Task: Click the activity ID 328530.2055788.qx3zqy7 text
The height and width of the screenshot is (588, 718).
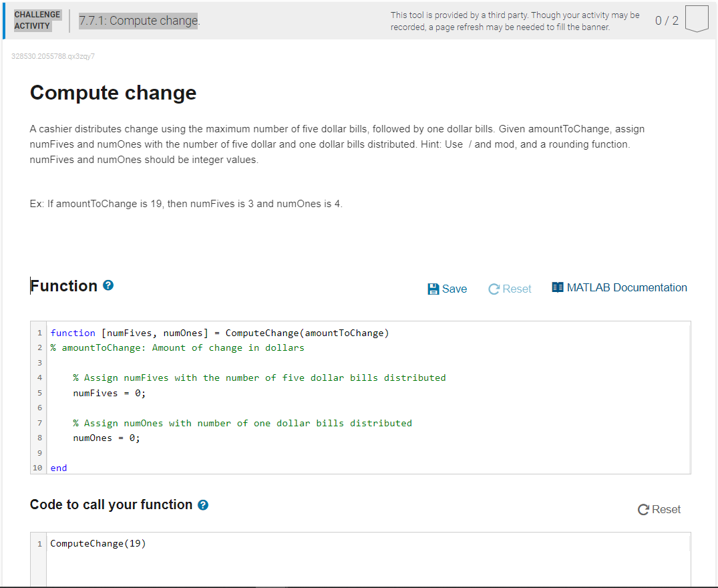Action: coord(52,56)
